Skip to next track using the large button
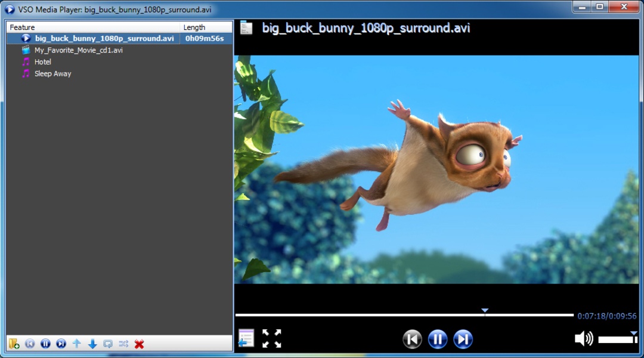The image size is (644, 358). pos(463,340)
